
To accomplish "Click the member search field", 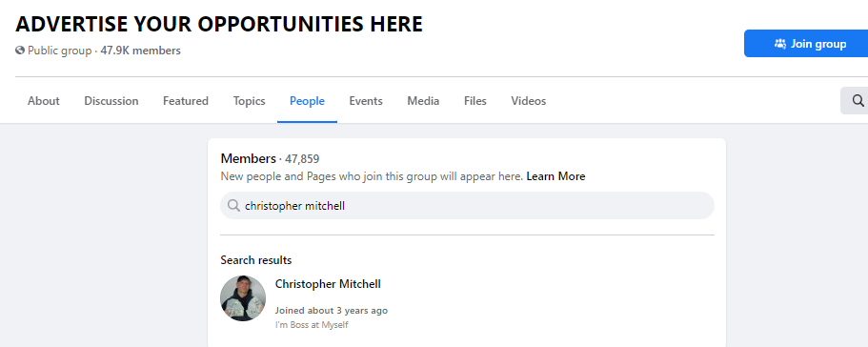I will click(x=467, y=206).
